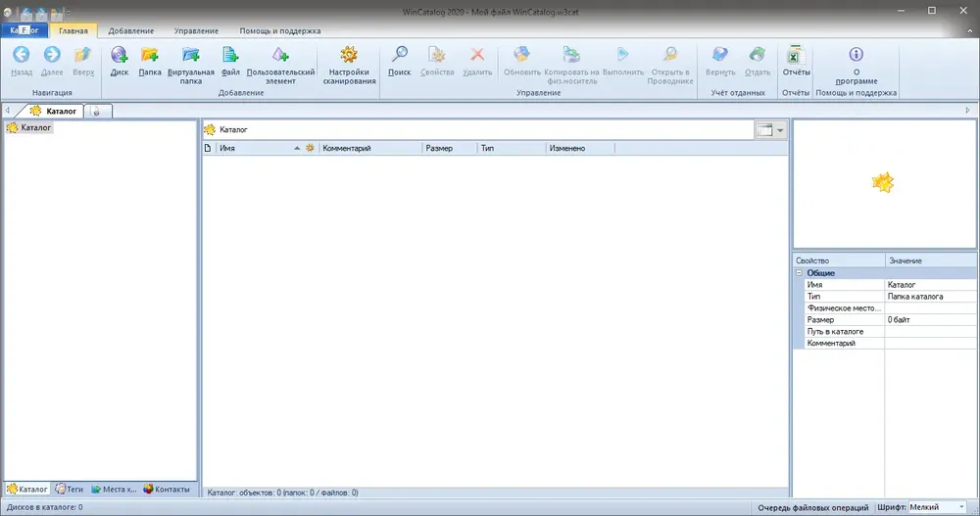Click the view mode layout button
This screenshot has height=516, width=980.
click(x=765, y=130)
